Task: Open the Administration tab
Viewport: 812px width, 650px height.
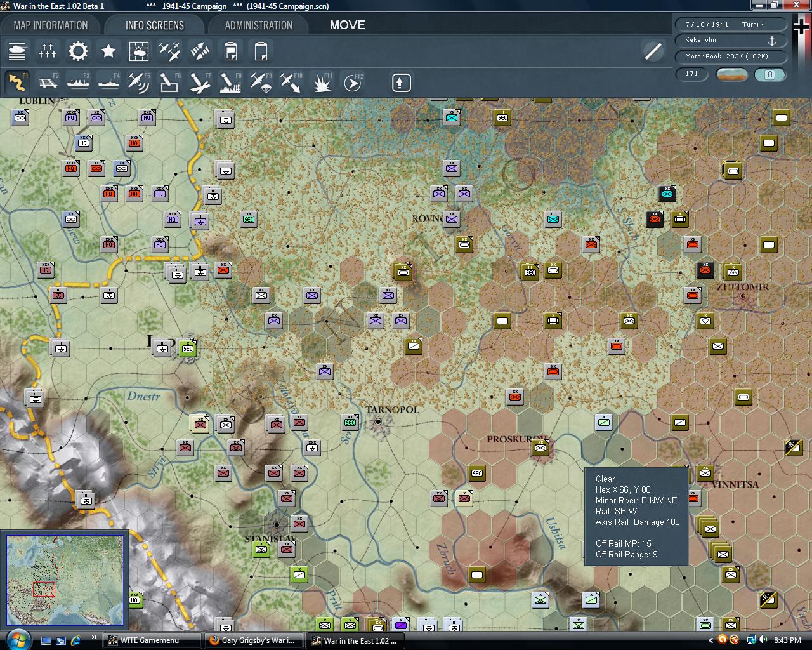Action: coord(258,25)
